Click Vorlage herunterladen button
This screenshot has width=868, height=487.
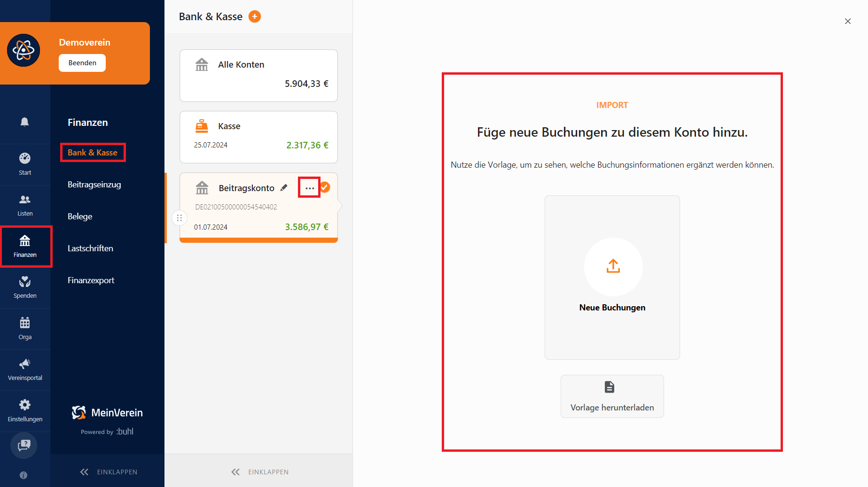pos(612,396)
